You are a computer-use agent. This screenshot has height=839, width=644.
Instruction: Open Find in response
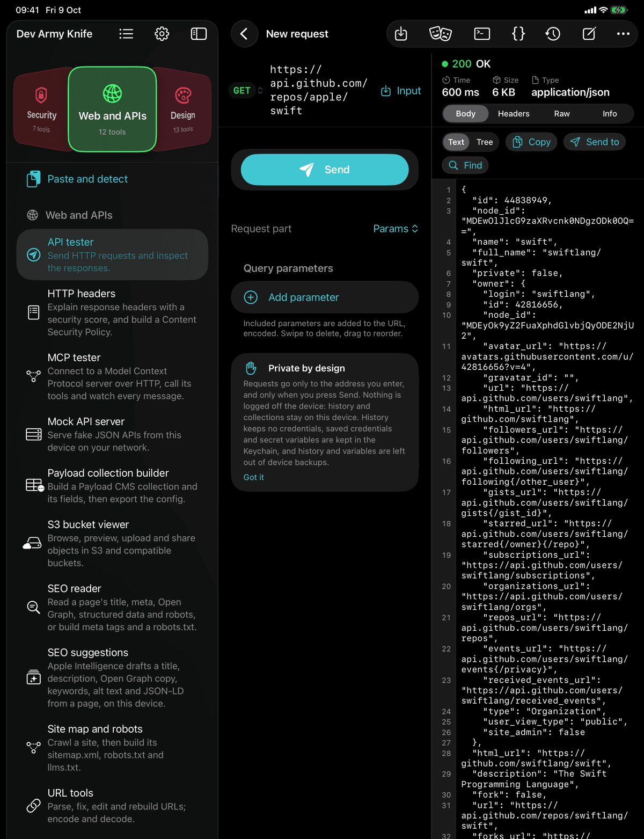click(x=465, y=165)
